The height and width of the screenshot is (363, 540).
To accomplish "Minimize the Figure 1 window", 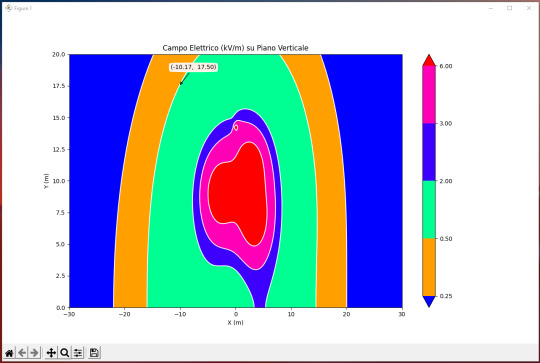I will (491, 8).
